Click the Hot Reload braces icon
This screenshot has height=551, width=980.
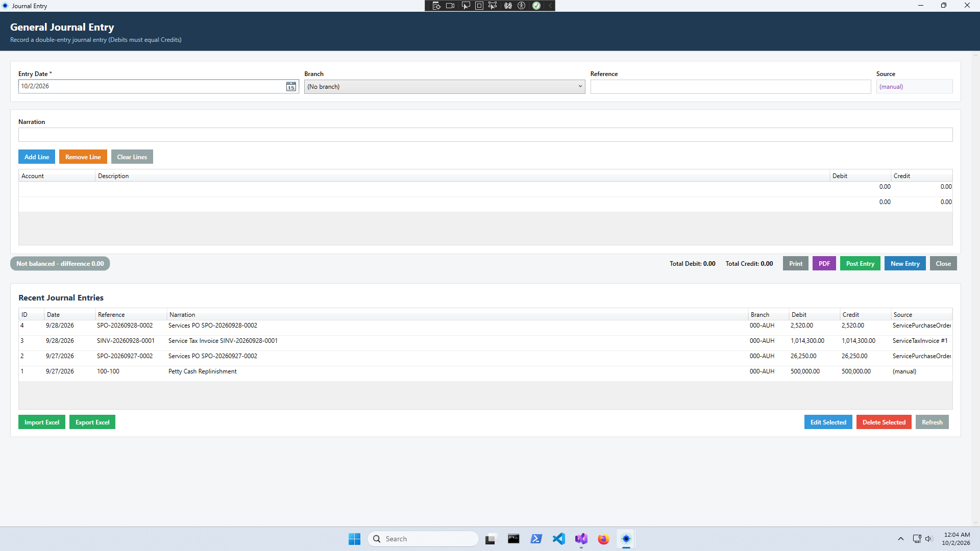point(508,6)
